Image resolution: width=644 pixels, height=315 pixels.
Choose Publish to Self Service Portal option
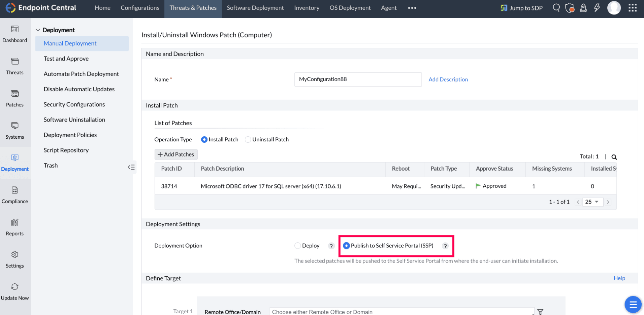[x=346, y=246]
